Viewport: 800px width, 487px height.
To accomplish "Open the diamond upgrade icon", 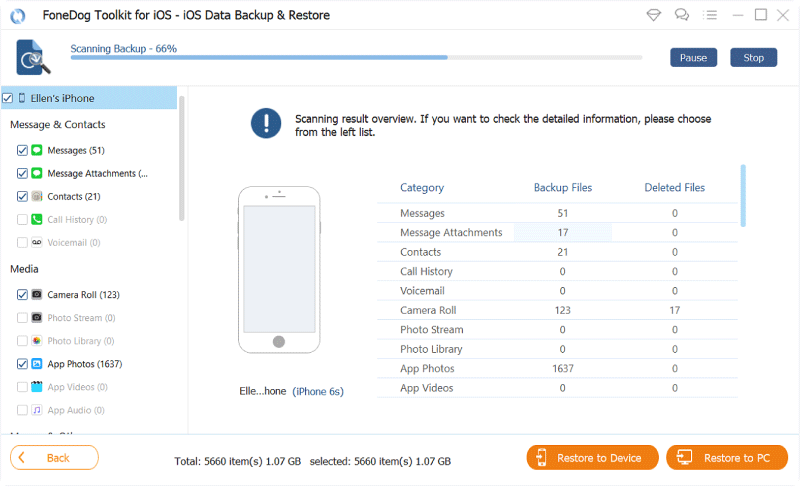I will [654, 15].
